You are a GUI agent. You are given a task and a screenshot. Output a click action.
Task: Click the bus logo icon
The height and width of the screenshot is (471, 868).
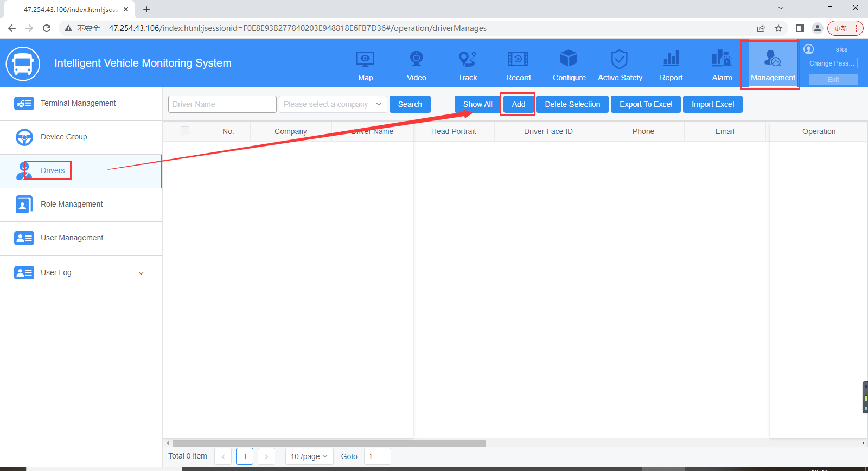[x=23, y=63]
